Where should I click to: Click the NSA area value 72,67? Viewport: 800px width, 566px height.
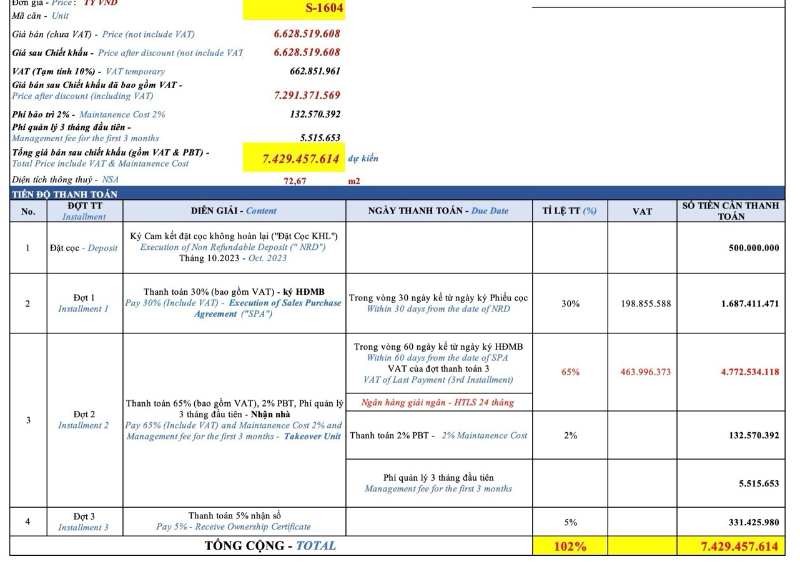pyautogui.click(x=295, y=180)
